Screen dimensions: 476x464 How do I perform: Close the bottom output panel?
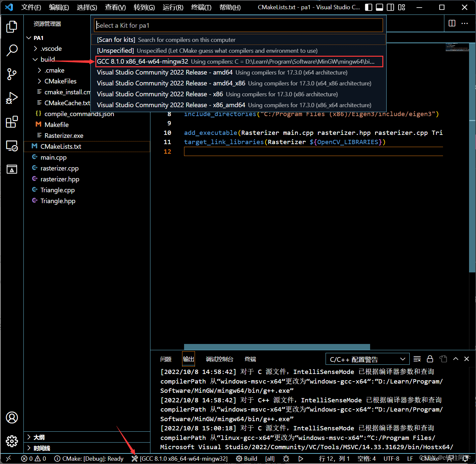[x=466, y=359]
